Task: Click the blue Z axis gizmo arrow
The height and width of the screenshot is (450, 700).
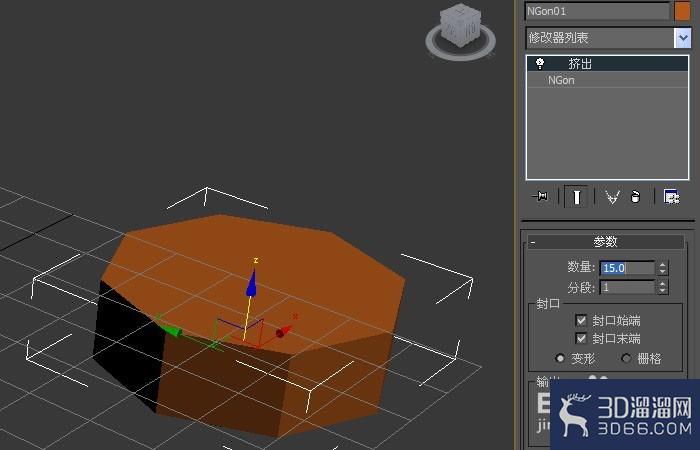Action: tap(252, 284)
